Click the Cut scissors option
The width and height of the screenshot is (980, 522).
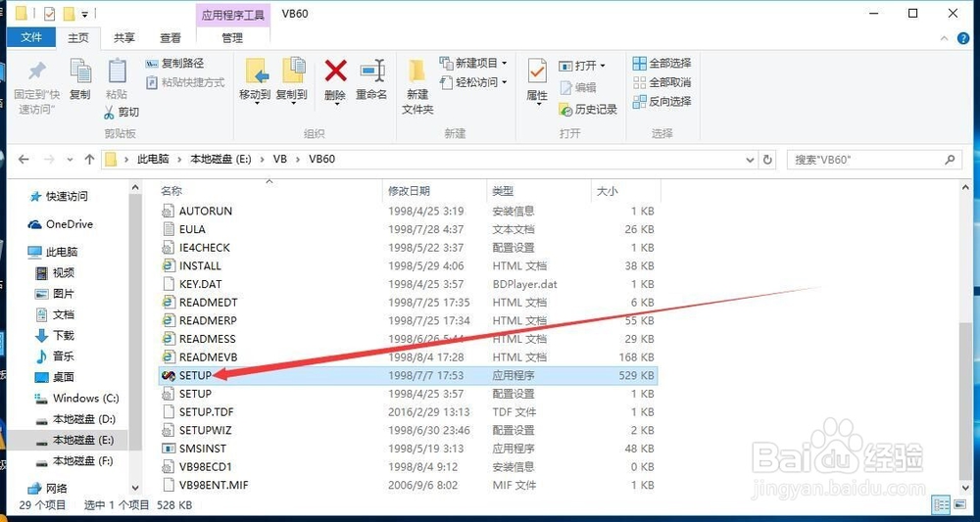point(122,113)
